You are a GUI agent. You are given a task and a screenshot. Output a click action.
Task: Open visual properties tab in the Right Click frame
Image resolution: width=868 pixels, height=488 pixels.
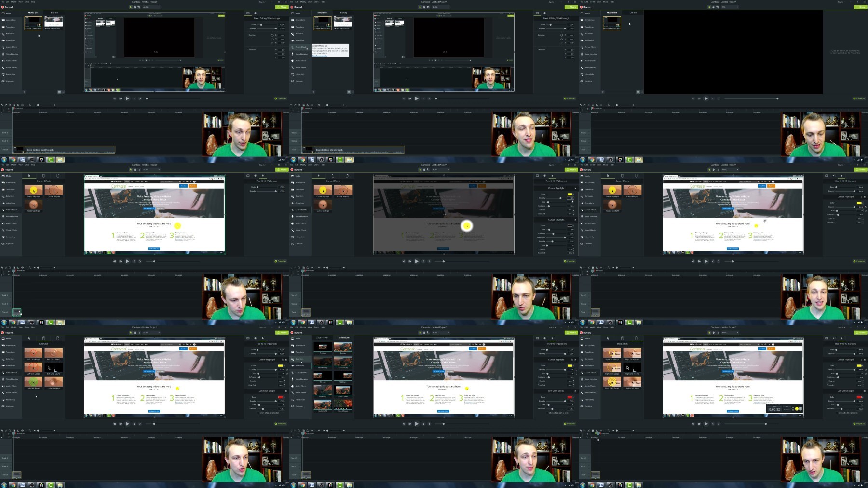[x=827, y=338]
